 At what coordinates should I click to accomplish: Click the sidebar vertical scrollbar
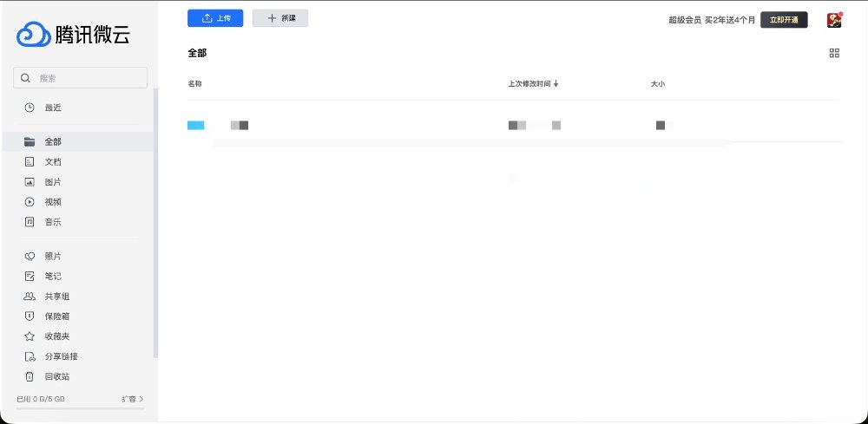[x=155, y=224]
